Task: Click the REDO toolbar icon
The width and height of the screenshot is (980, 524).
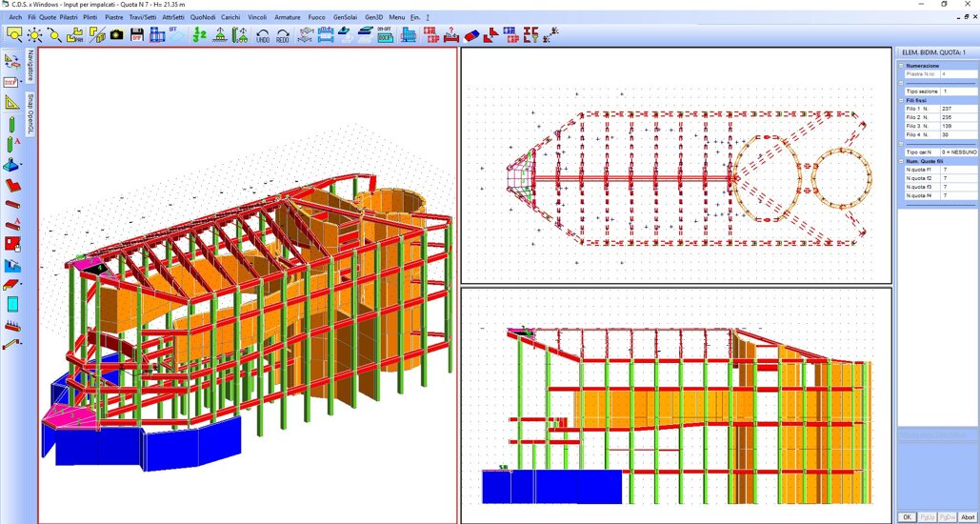Action: click(283, 35)
